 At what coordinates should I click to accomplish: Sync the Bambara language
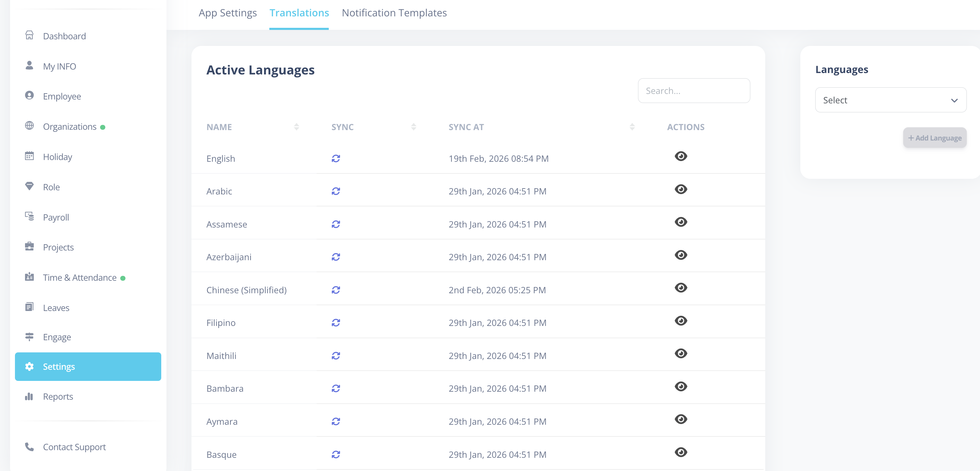point(336,388)
